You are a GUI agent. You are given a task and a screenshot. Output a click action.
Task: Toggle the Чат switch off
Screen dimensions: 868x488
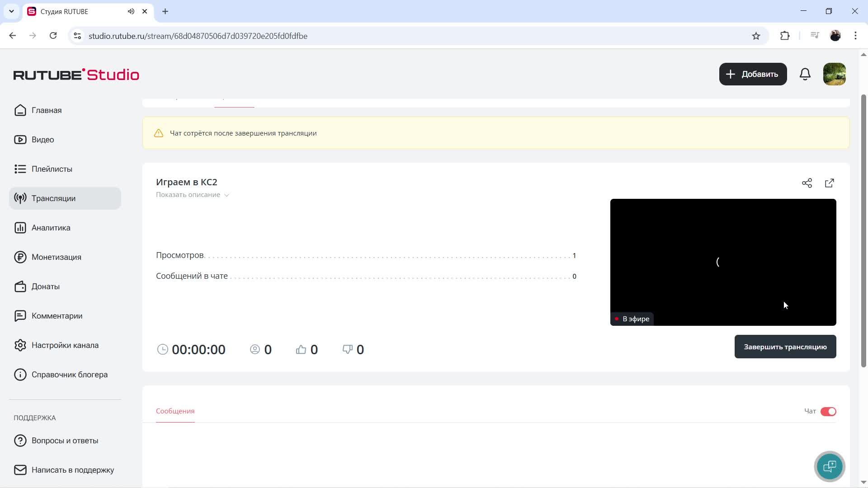(828, 412)
